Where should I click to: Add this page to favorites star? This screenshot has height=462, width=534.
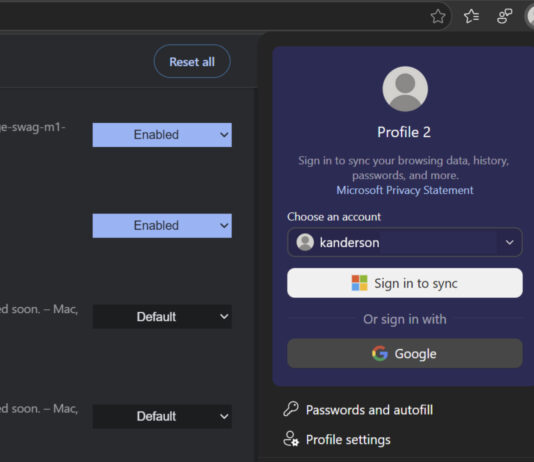[x=438, y=16]
